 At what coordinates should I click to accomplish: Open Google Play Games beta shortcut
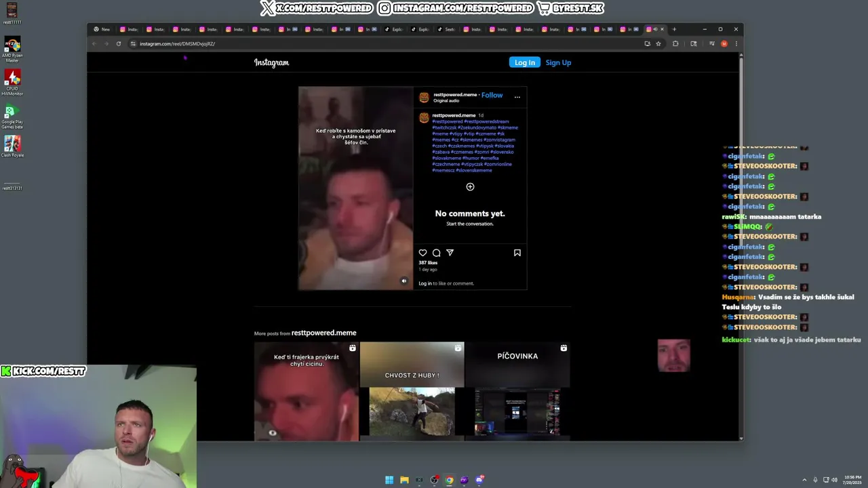[x=12, y=116]
